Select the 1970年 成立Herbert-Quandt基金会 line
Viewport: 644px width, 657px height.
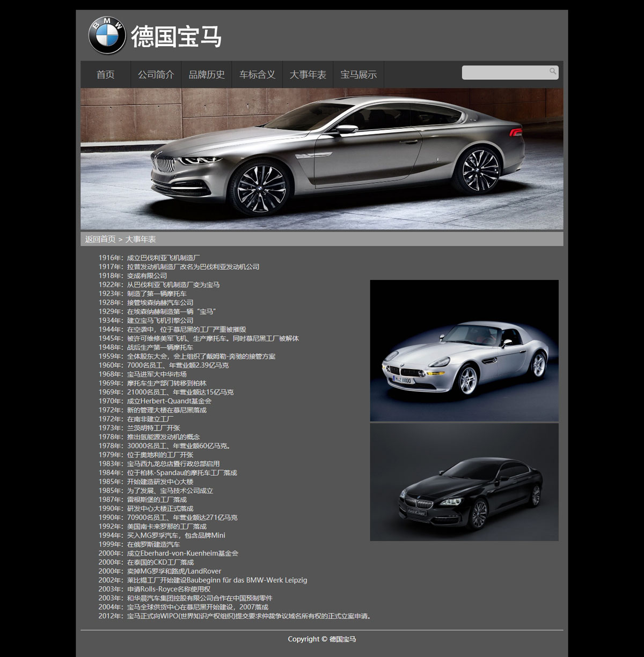pyautogui.click(x=155, y=401)
